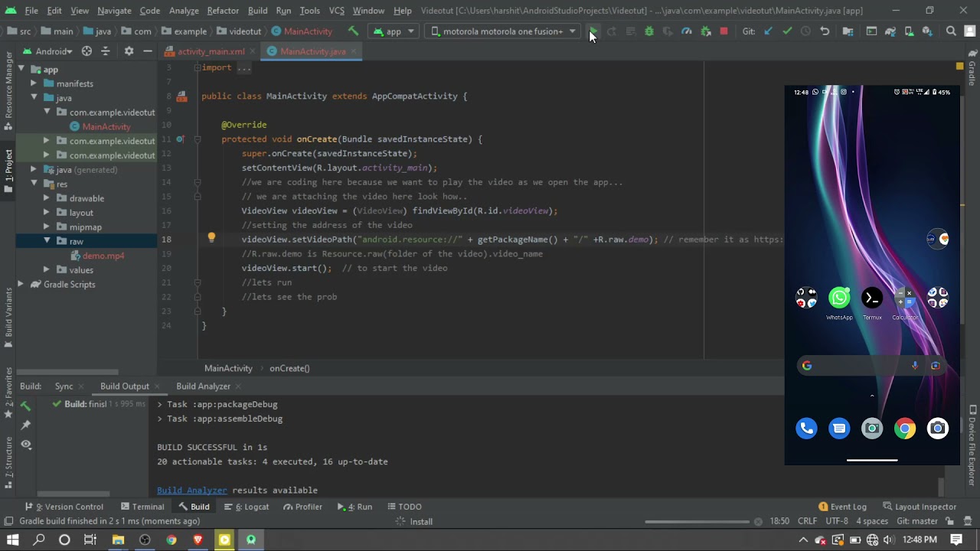Tap Chrome icon in phone dock

click(905, 429)
